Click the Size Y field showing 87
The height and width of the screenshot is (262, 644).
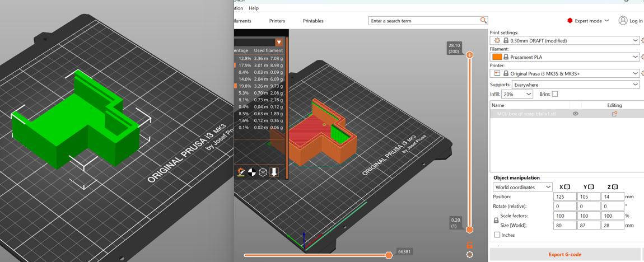[x=589, y=225]
